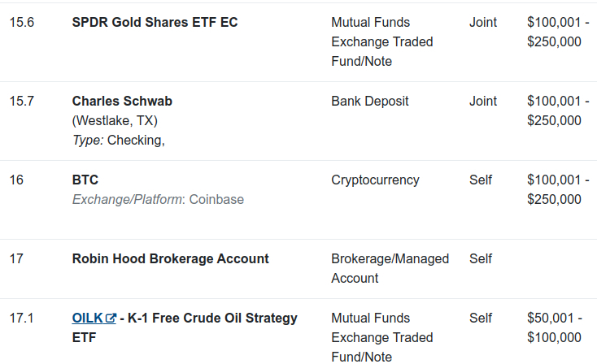Click the Joint owner cell for Charles Schwab

click(483, 102)
